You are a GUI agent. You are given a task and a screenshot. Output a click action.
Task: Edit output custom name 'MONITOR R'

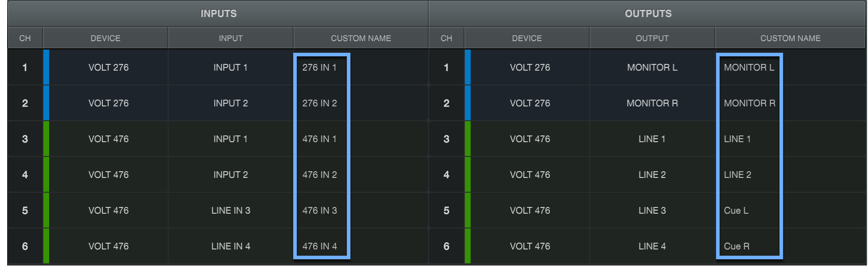pyautogui.click(x=790, y=103)
